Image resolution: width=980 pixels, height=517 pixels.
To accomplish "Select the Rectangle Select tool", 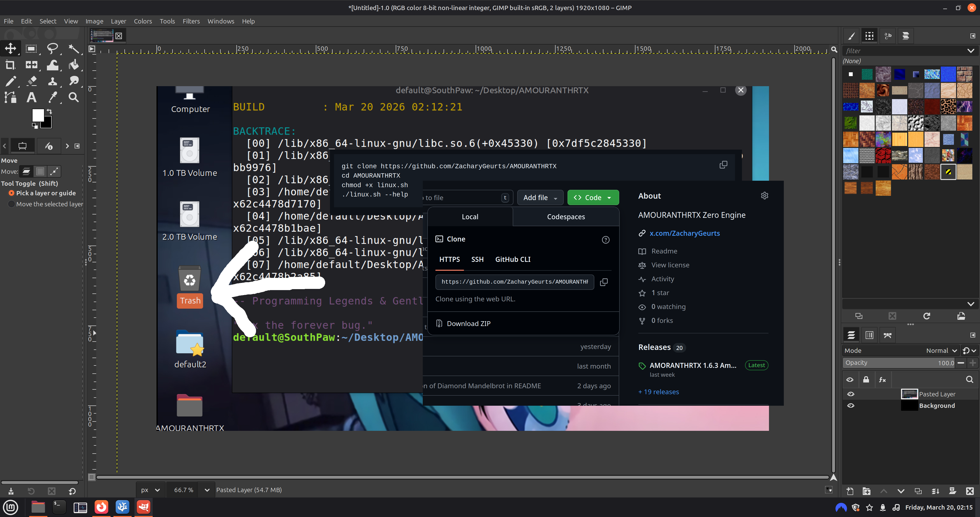I will pos(31,48).
